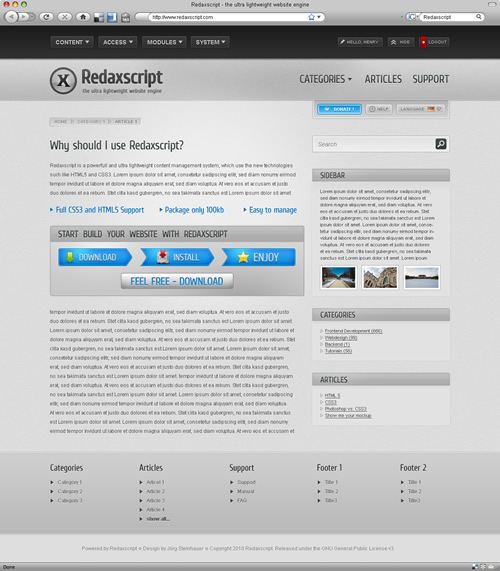500x571 pixels.
Task: Click the magnifier in browser search box
Action: (479, 17)
